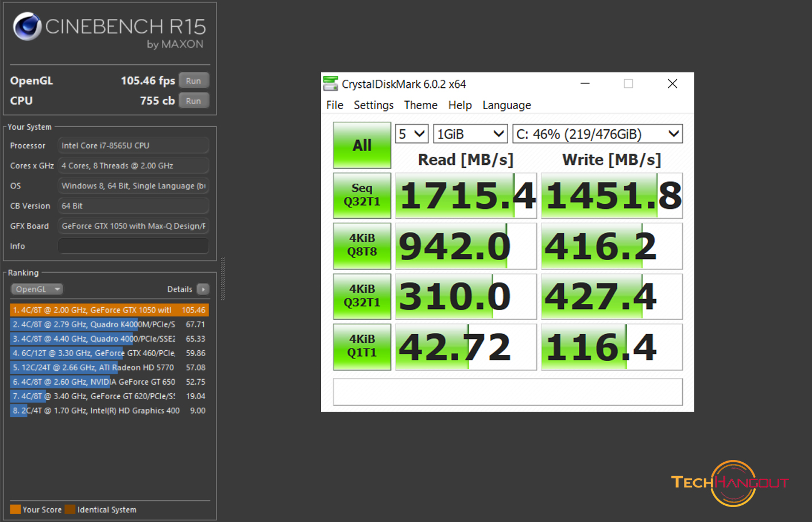Run the Seq Q32T1 test
Image resolution: width=812 pixels, height=522 pixels.
[362, 195]
